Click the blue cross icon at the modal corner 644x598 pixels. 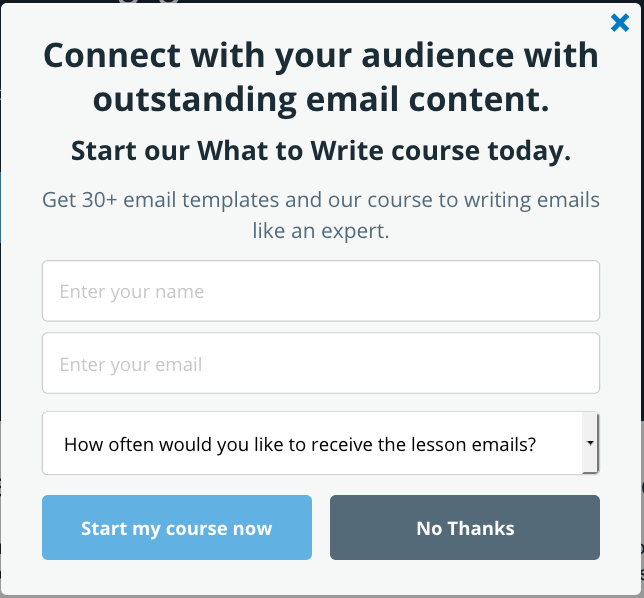pyautogui.click(x=620, y=23)
